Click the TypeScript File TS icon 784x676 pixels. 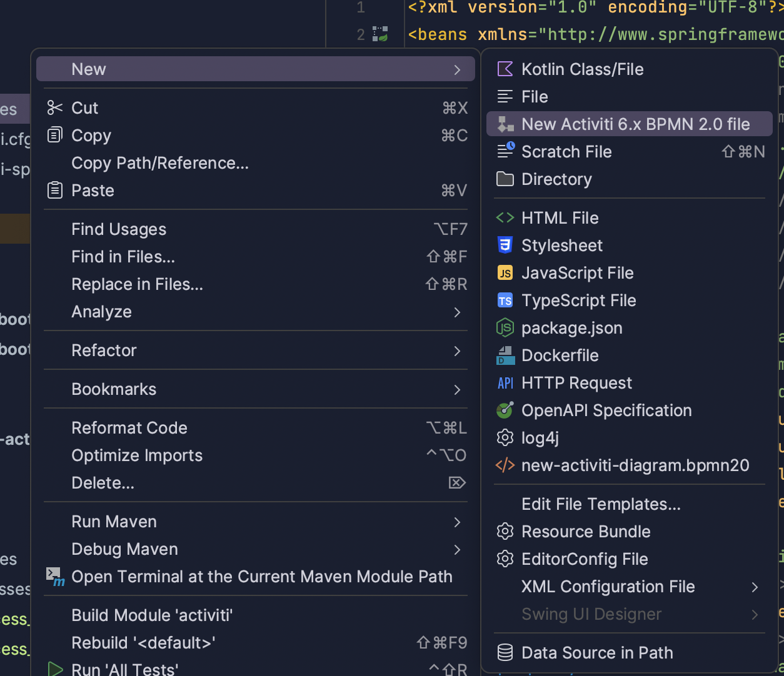(505, 301)
